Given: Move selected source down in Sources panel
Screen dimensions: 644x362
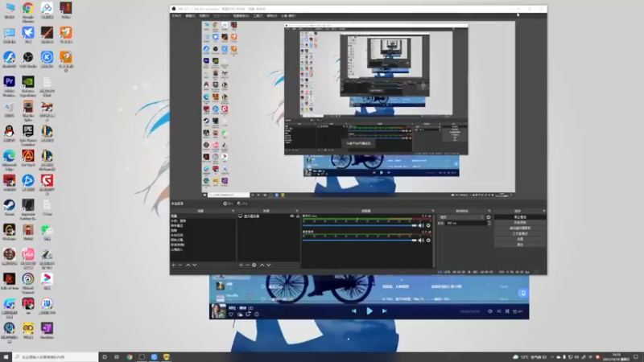Looking at the screenshot, I should click(x=269, y=265).
